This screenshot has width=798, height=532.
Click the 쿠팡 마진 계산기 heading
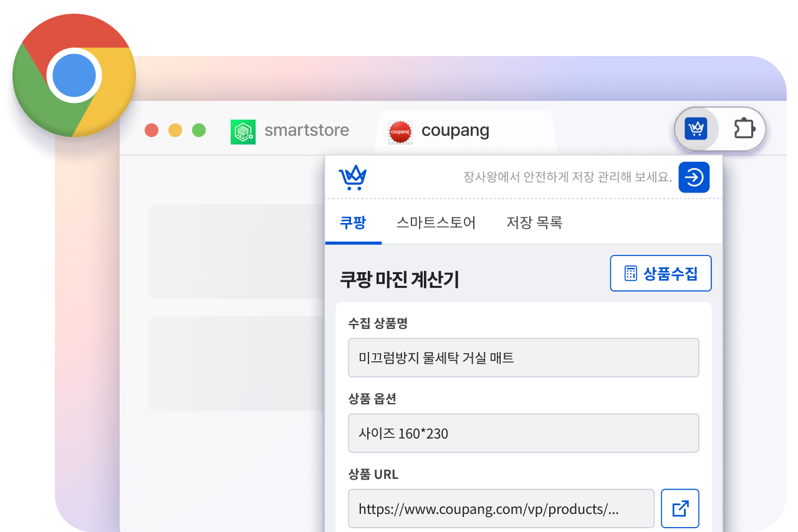(x=399, y=280)
